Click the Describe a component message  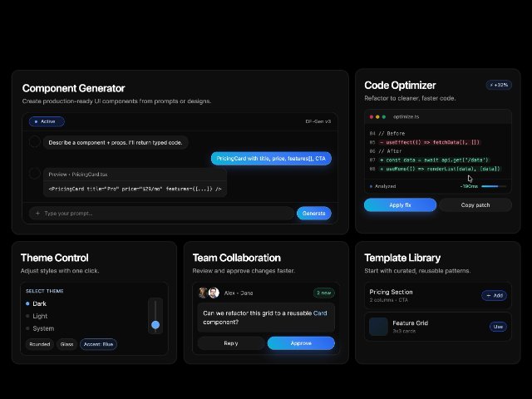pos(116,142)
